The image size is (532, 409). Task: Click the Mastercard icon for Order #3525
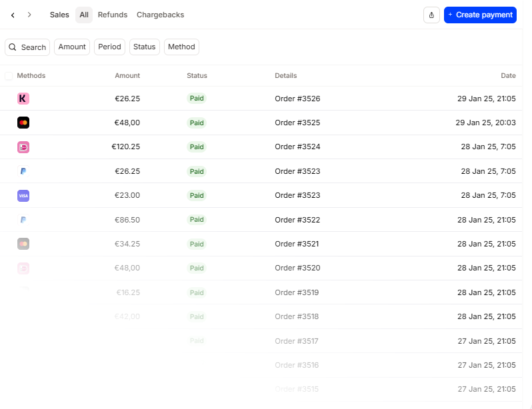pos(23,123)
